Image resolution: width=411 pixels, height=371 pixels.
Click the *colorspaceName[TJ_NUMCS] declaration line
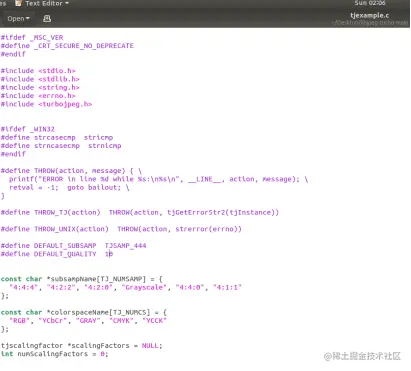[x=84, y=312]
